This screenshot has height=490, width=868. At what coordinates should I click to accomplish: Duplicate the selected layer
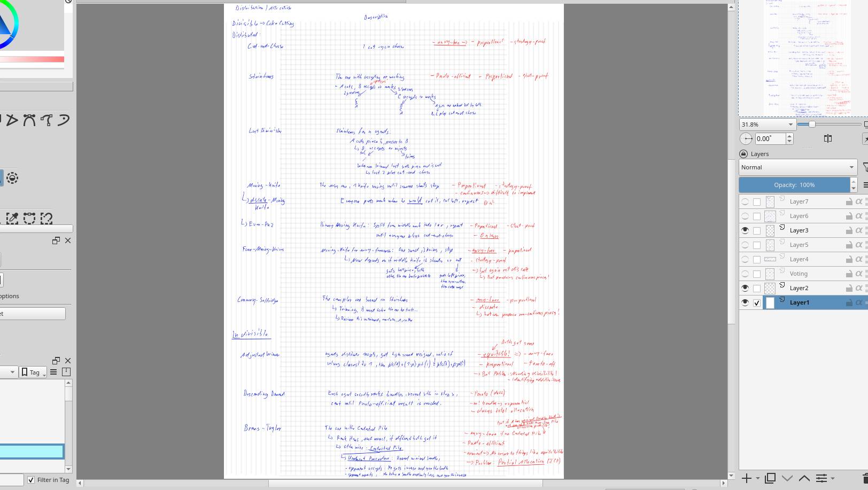[770, 478]
